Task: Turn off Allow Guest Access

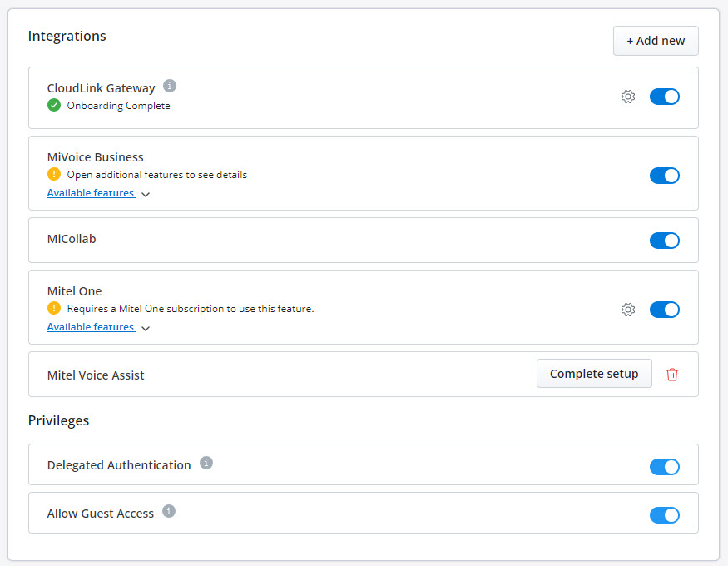Action: click(x=665, y=515)
